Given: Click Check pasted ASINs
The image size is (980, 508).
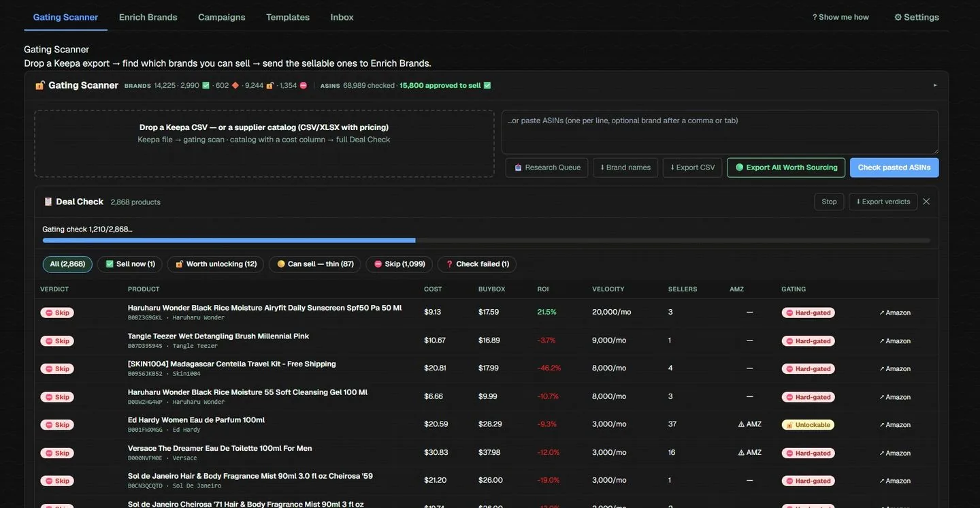Looking at the screenshot, I should point(894,168).
